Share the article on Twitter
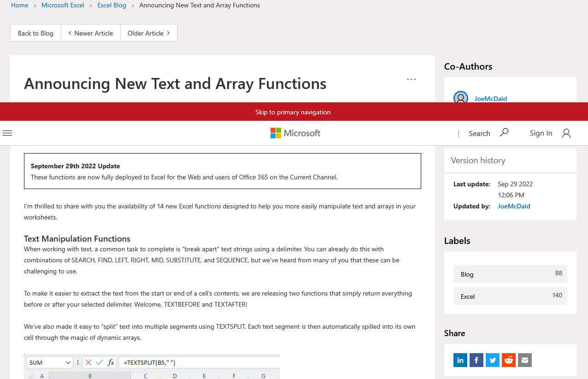The image size is (588, 379). (493, 360)
